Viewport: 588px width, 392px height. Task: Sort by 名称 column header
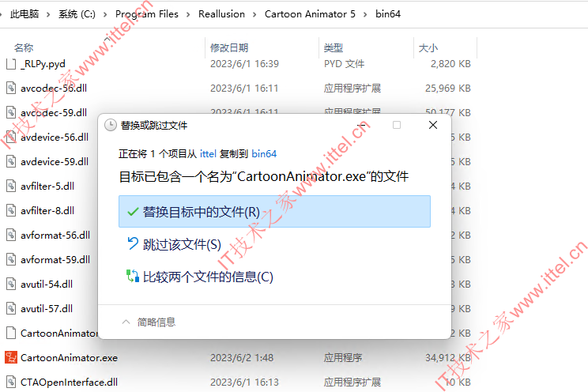click(x=24, y=47)
